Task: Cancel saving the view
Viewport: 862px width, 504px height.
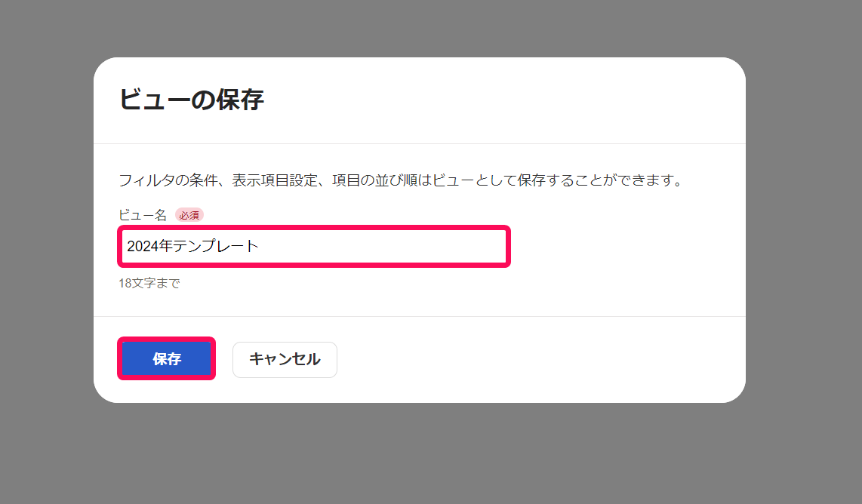Action: [285, 359]
